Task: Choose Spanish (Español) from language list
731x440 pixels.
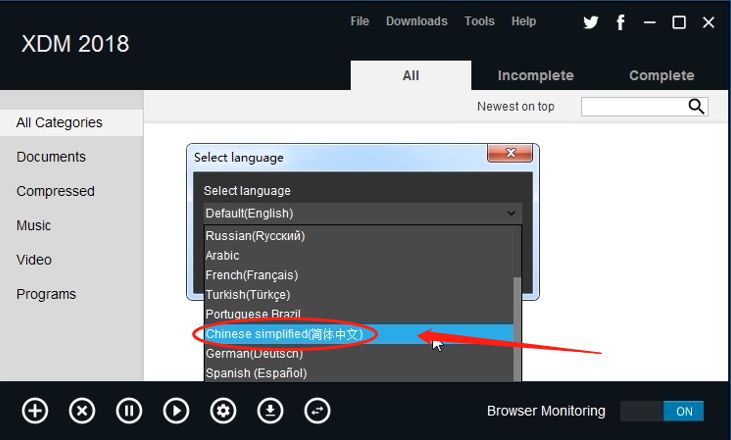Action: 359,373
